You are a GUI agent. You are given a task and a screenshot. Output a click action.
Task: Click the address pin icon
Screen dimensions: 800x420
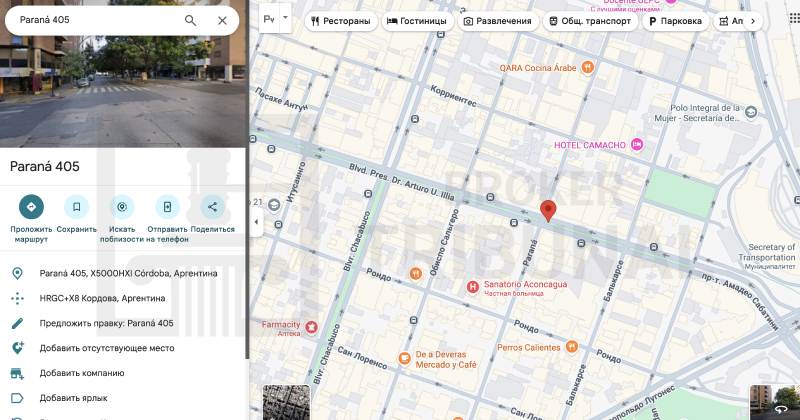17,274
